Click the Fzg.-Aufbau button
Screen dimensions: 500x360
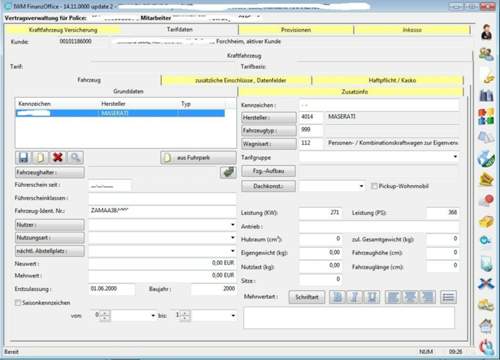click(268, 171)
